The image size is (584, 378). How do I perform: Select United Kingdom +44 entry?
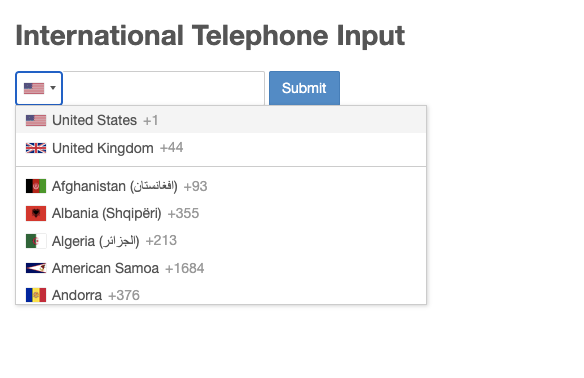221,148
